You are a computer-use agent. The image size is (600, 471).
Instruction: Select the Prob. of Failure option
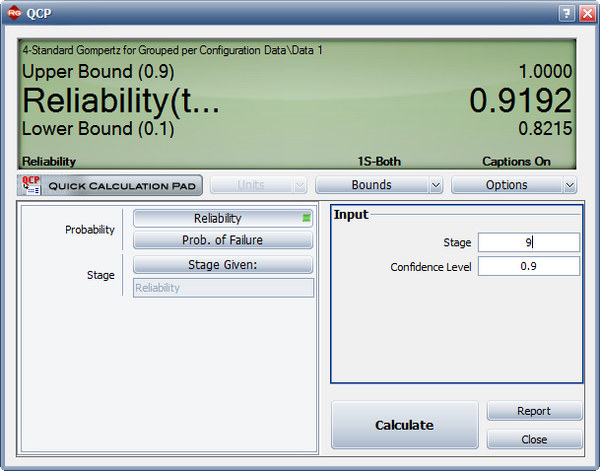click(x=223, y=240)
